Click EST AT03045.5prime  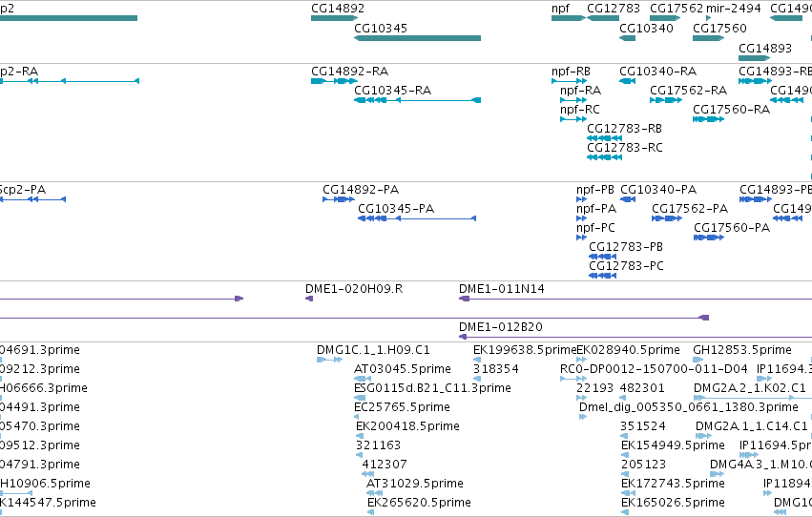tap(364, 379)
